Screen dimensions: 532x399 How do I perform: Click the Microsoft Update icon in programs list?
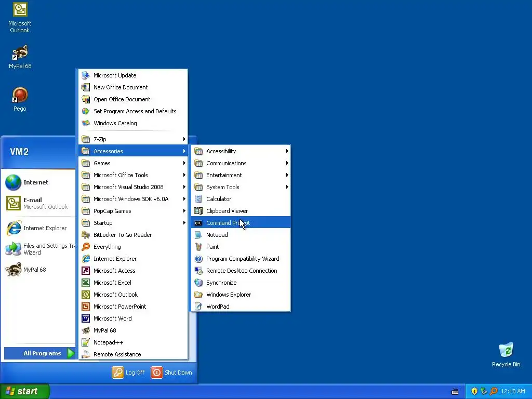pyautogui.click(x=86, y=75)
